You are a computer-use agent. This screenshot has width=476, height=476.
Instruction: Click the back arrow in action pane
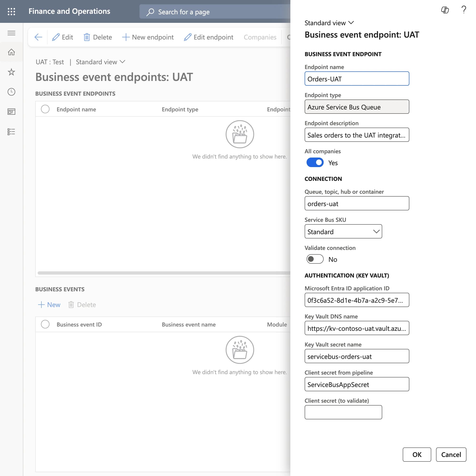(38, 37)
